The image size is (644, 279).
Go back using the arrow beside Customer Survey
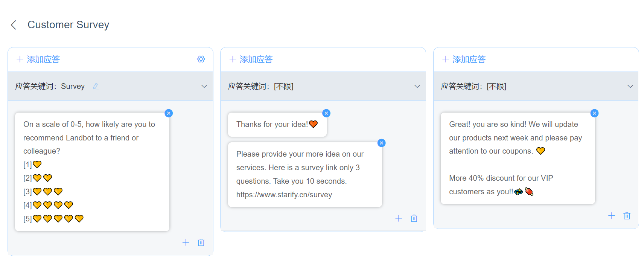coord(14,25)
